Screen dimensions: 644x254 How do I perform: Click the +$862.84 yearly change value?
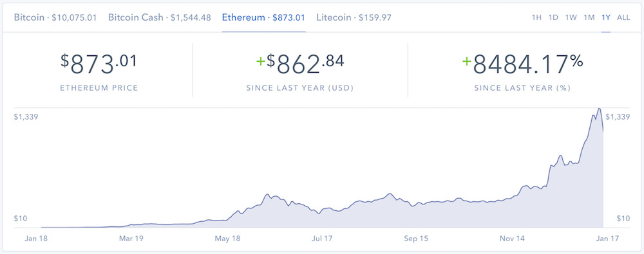pyautogui.click(x=300, y=64)
